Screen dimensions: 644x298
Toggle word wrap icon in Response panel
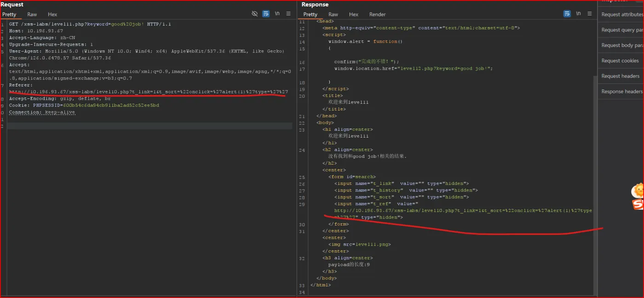click(x=567, y=14)
